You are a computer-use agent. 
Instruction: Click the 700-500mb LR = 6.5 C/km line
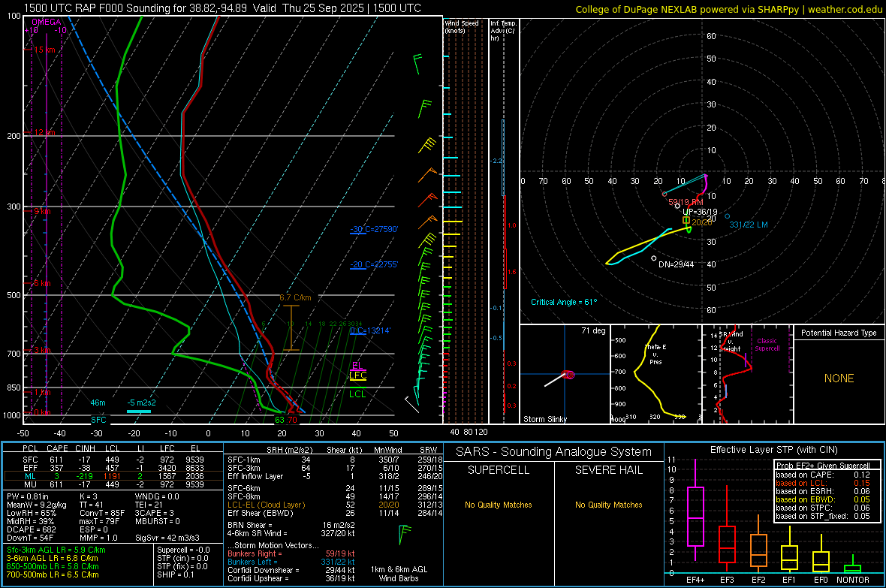pyautogui.click(x=53, y=574)
